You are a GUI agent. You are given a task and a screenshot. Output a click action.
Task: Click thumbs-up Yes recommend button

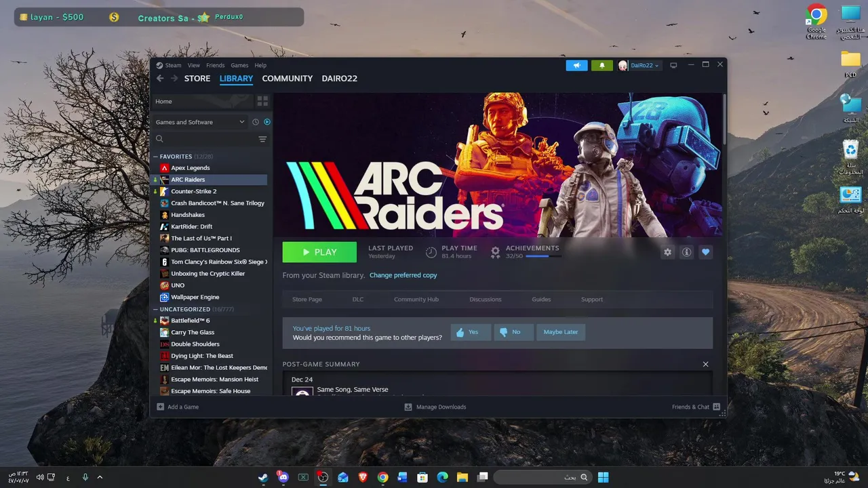pos(471,332)
